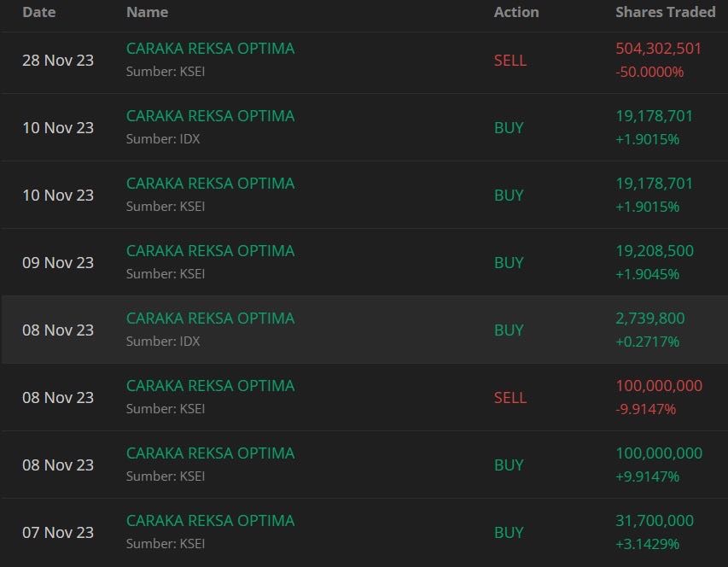The width and height of the screenshot is (728, 567).
Task: Click BUY action in 07 Nov 23 row
Action: (509, 533)
